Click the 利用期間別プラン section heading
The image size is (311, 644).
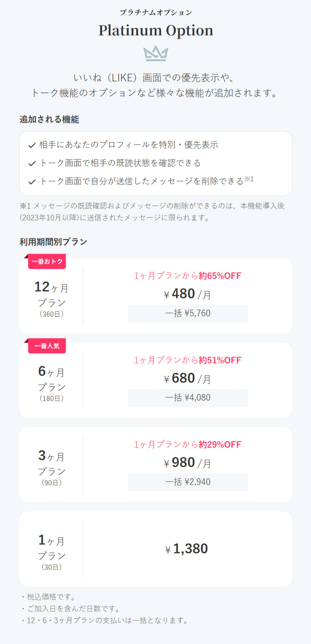tap(53, 242)
